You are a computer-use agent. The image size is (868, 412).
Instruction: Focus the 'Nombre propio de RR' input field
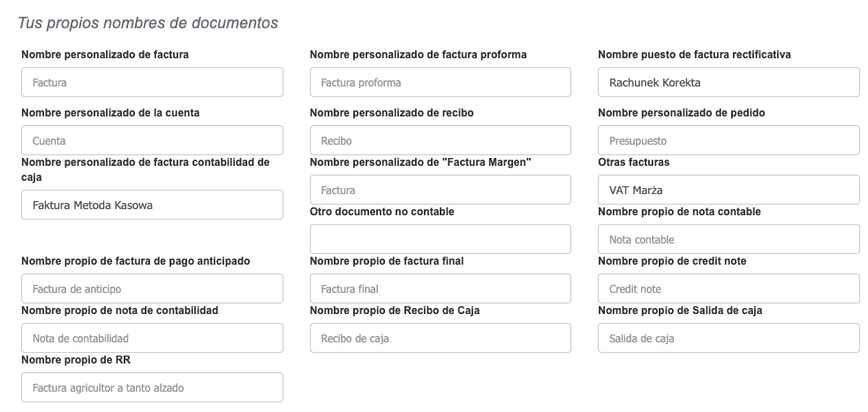152,387
